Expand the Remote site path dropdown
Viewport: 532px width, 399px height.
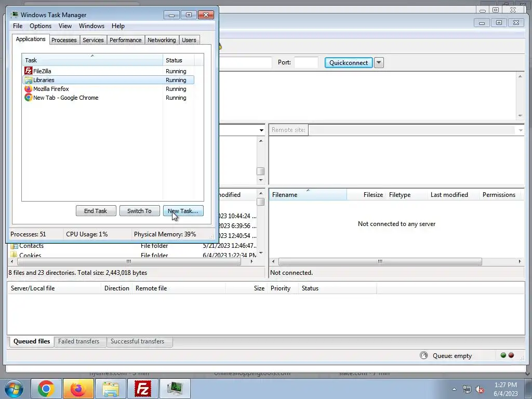[x=521, y=130]
